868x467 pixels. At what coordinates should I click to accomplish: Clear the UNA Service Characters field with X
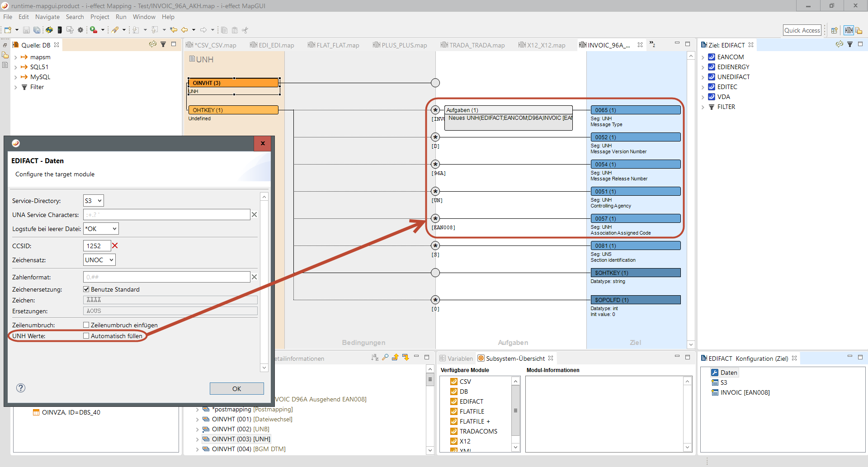(254, 215)
